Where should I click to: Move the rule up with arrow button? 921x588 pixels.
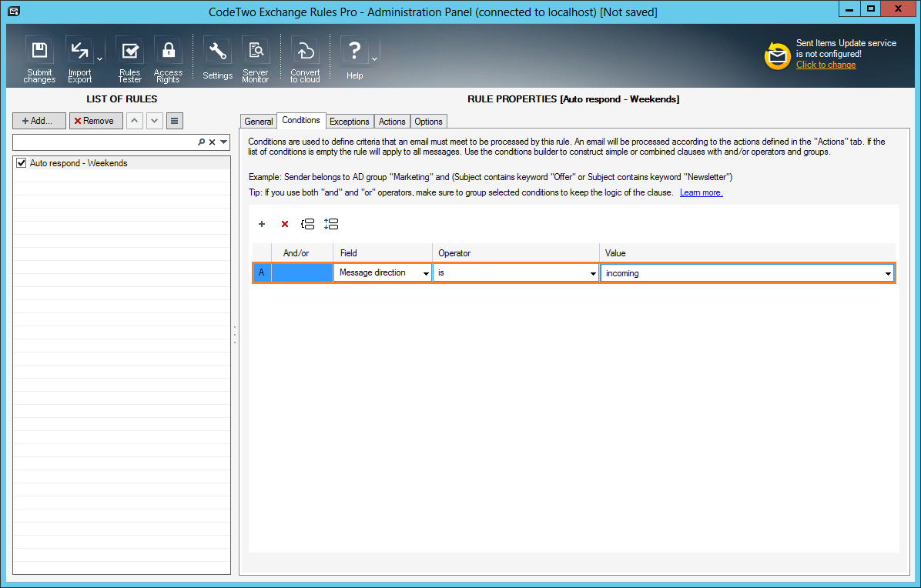135,121
